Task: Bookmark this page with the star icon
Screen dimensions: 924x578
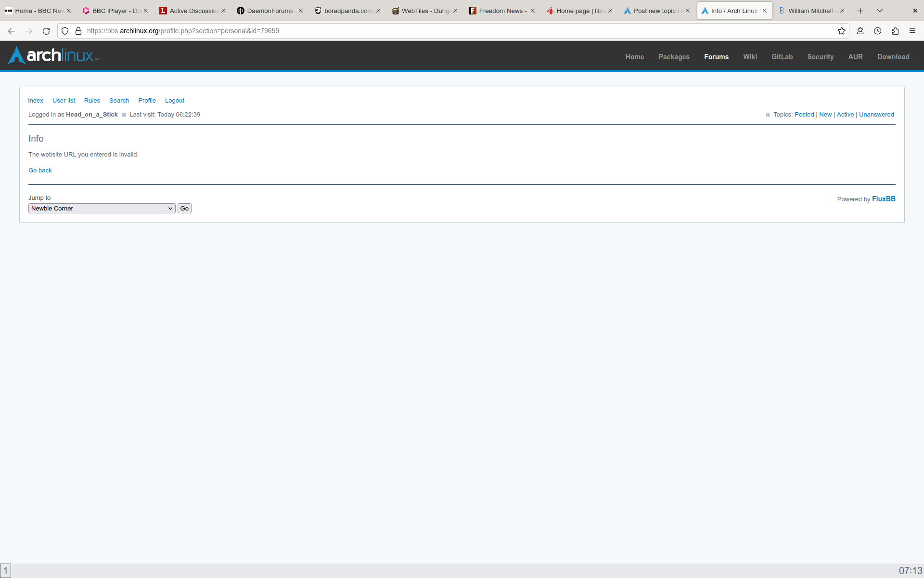Action: 841,31
